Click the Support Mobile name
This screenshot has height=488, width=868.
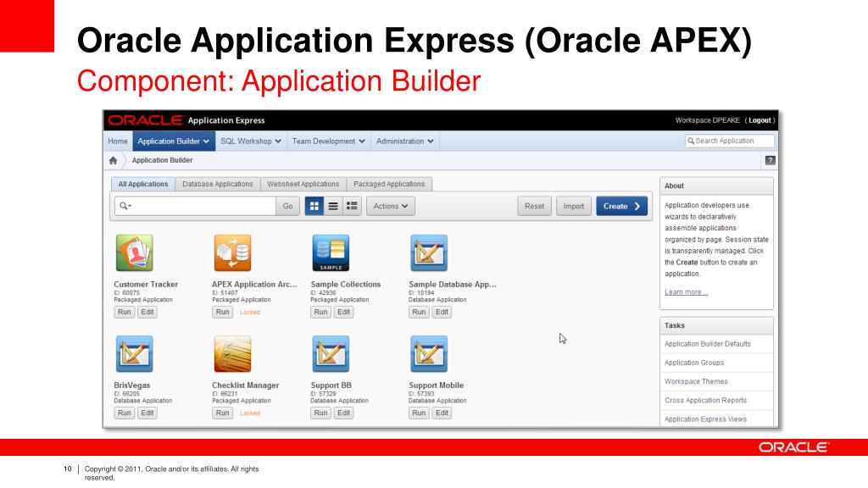click(437, 385)
